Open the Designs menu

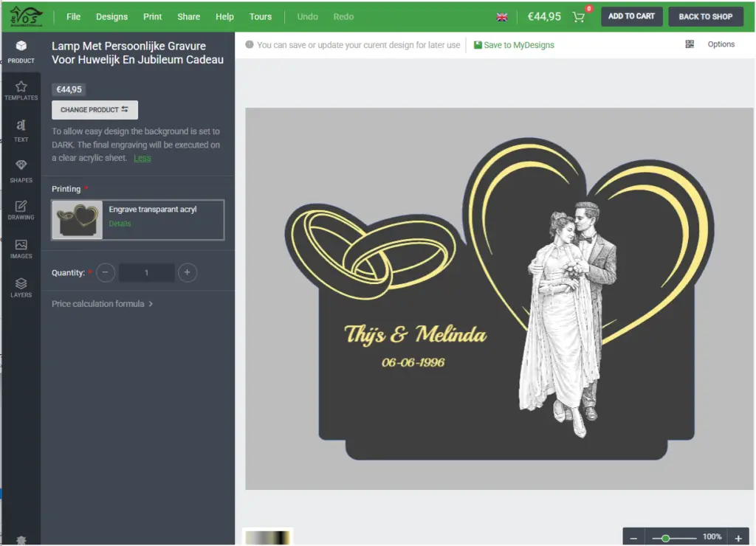[112, 16]
